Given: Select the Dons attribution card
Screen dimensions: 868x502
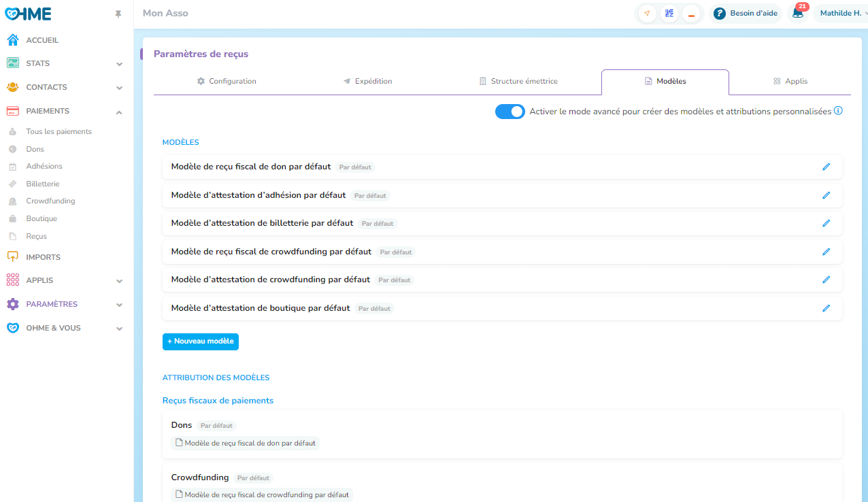Looking at the screenshot, I should point(502,434).
